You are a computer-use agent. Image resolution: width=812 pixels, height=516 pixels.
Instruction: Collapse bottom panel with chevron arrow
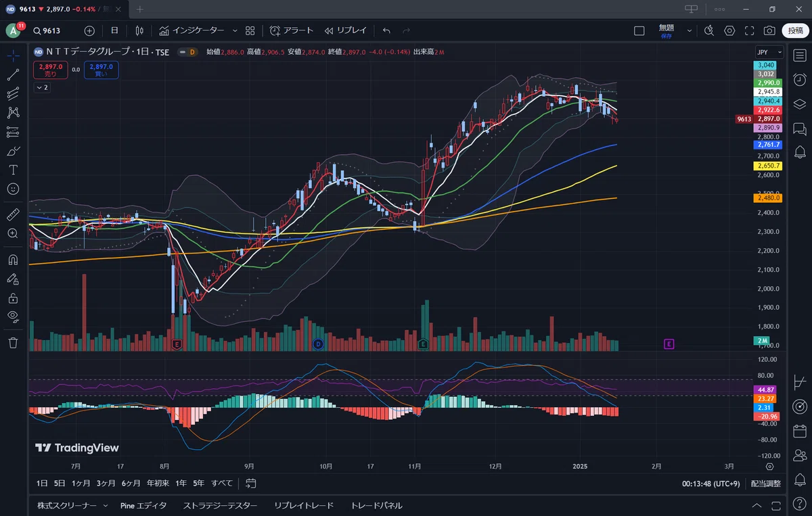(x=757, y=505)
